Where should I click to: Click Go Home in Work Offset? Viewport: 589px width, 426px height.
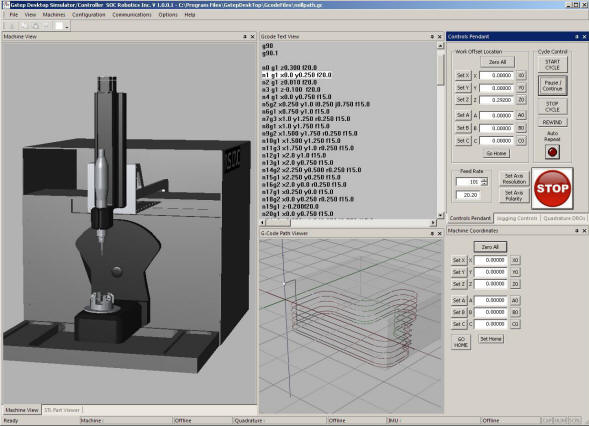tap(496, 153)
